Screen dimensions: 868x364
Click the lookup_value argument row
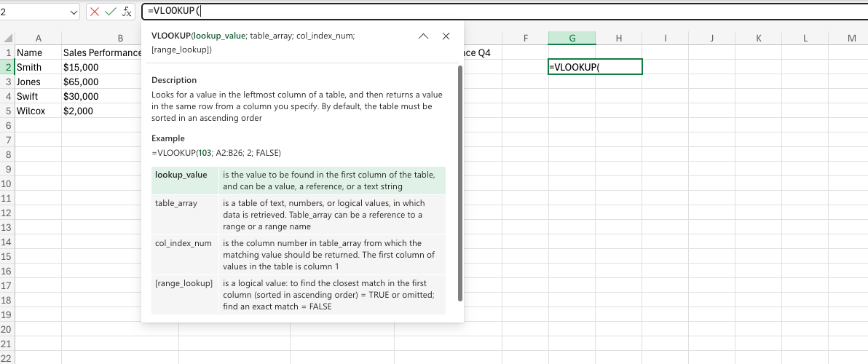299,181
